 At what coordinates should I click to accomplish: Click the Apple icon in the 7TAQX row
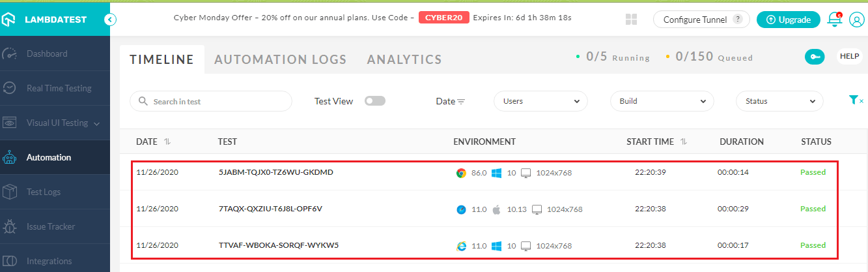tap(496, 209)
